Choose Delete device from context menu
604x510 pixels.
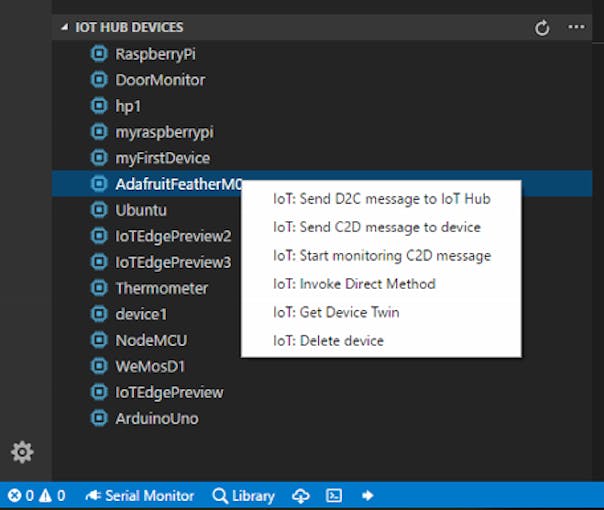(x=328, y=341)
